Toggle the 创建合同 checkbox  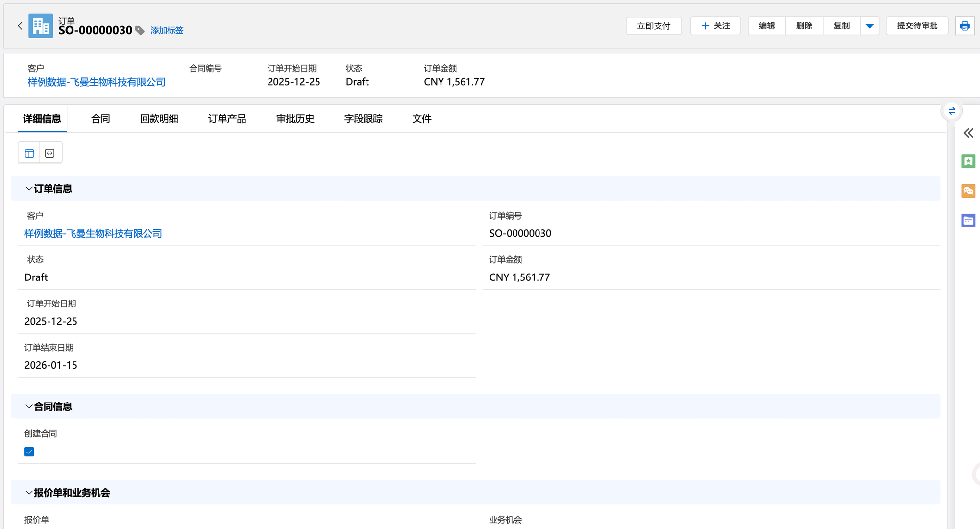coord(29,452)
